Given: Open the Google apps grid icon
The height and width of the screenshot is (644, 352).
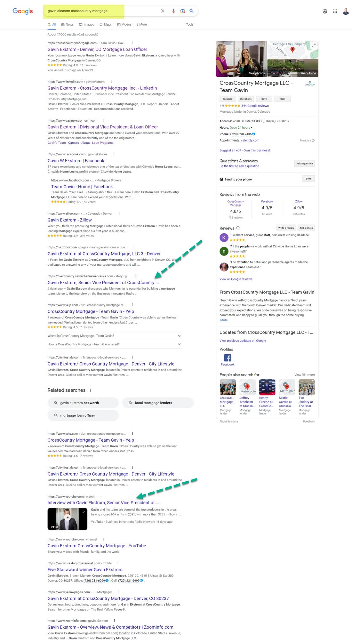Looking at the screenshot, I should [335, 11].
